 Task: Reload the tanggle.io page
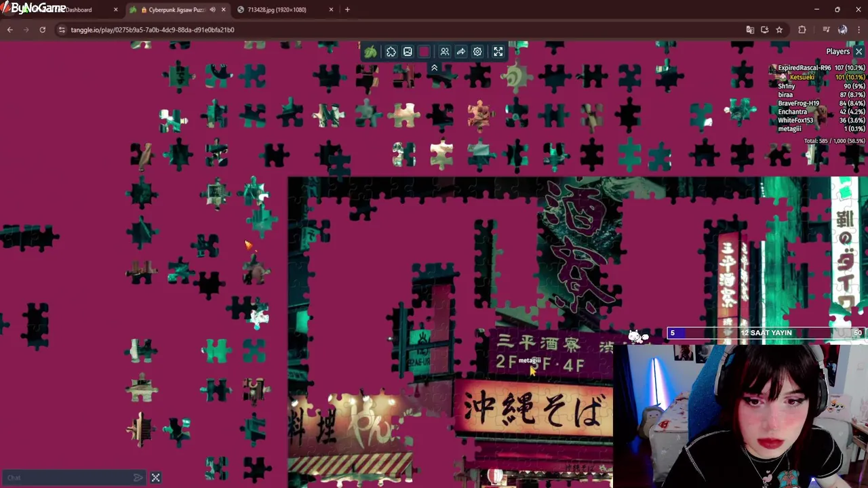click(42, 30)
